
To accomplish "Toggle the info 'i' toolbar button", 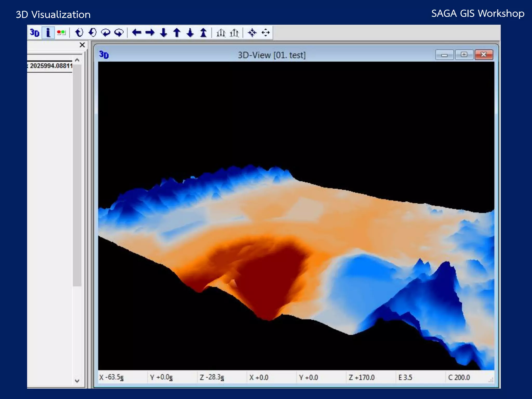I will pyautogui.click(x=48, y=33).
